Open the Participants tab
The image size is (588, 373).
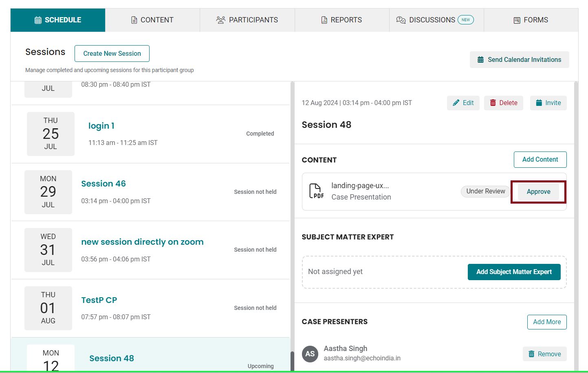click(x=247, y=20)
